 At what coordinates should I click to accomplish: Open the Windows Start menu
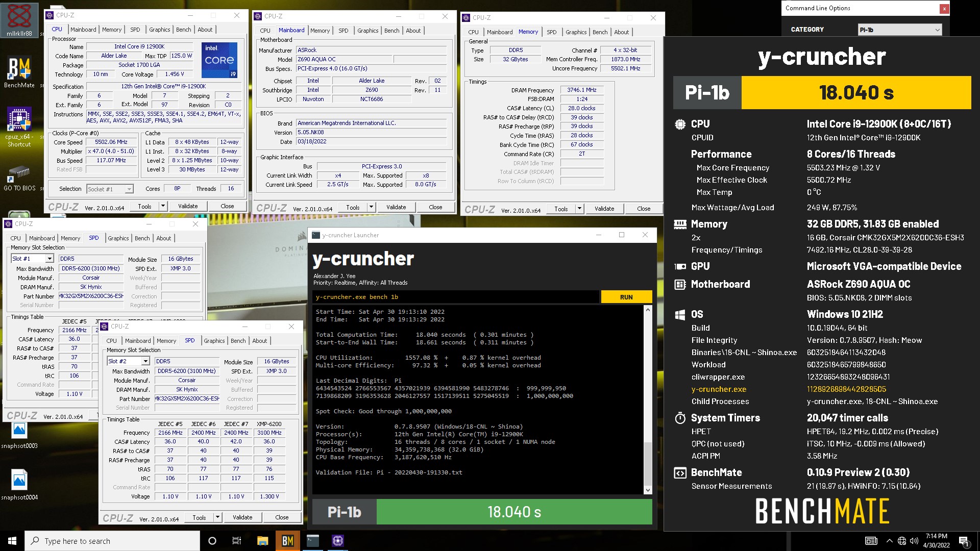coord(12,541)
